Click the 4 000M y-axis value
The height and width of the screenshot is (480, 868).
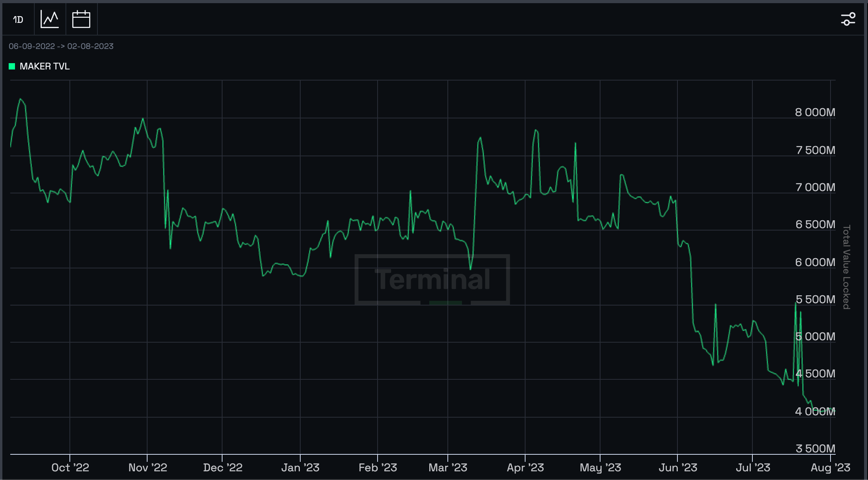(815, 412)
